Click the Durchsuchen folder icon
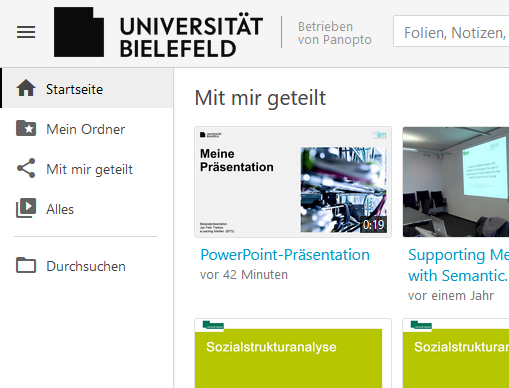The width and height of the screenshot is (509, 388). tap(26, 265)
